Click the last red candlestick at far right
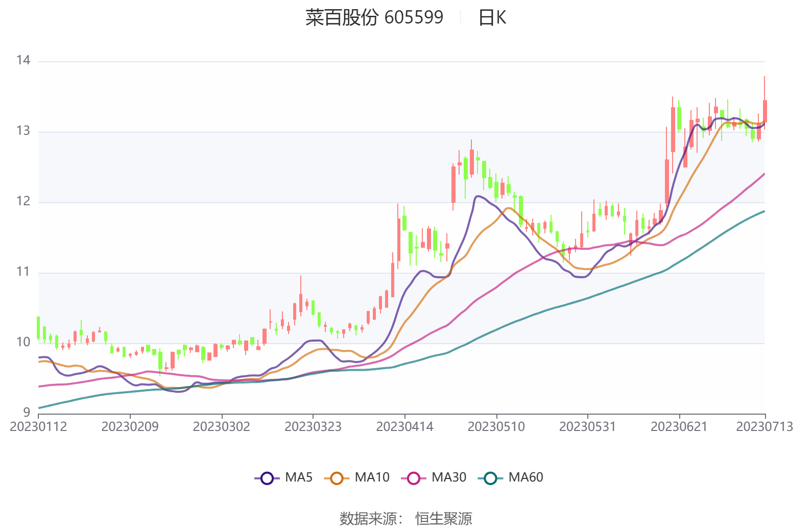This screenshot has width=812, height=528. point(765,111)
